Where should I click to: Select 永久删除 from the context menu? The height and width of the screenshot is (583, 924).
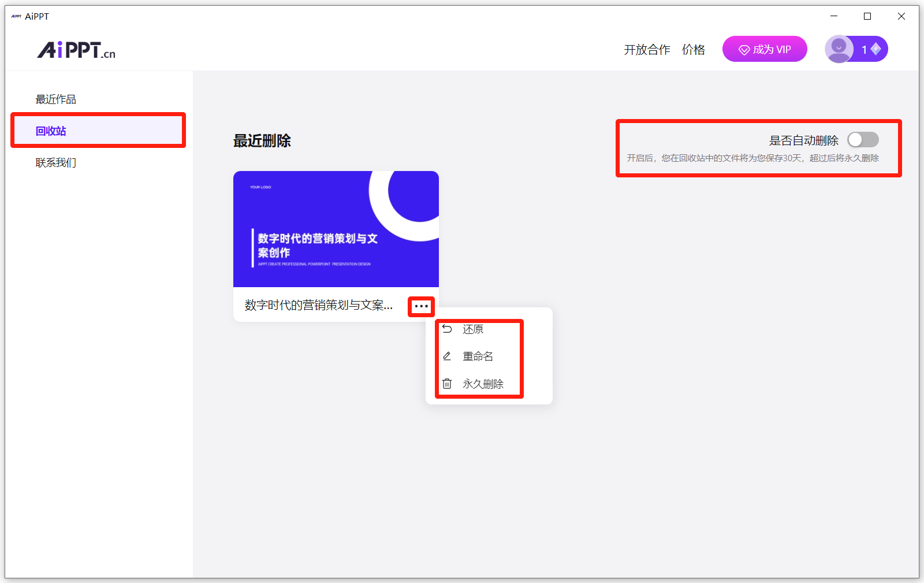(483, 384)
